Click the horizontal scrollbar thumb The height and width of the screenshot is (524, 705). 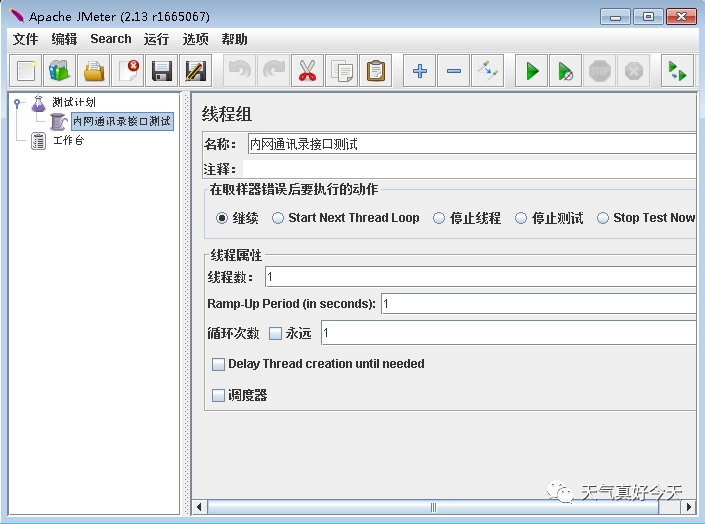tap(433, 507)
